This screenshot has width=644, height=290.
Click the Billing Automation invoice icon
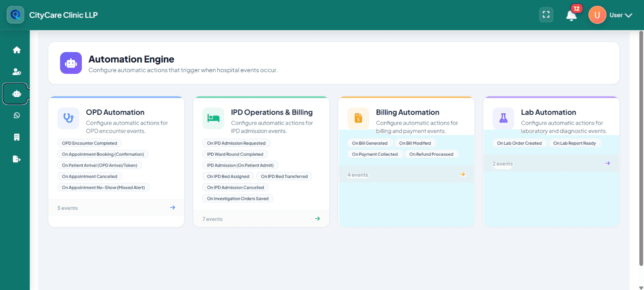point(358,118)
